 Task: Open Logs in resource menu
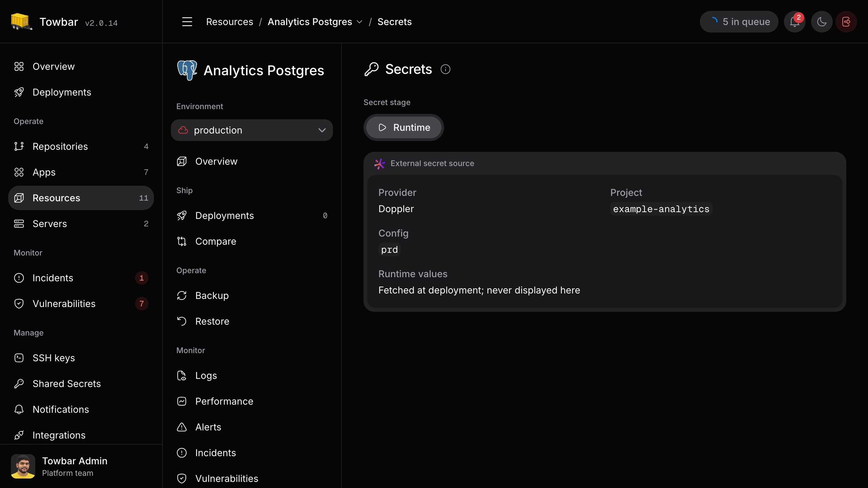tap(252, 375)
